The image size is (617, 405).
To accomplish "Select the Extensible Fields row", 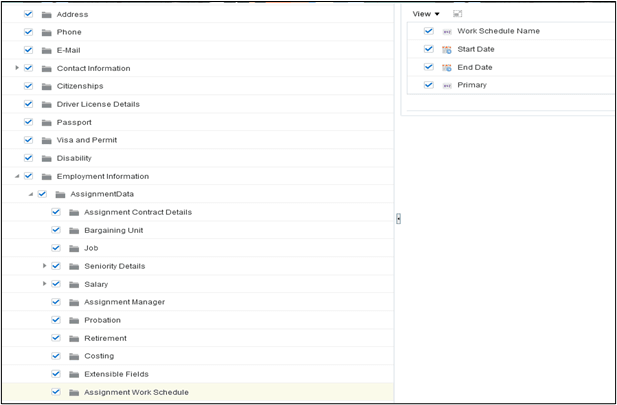I will [198, 374].
